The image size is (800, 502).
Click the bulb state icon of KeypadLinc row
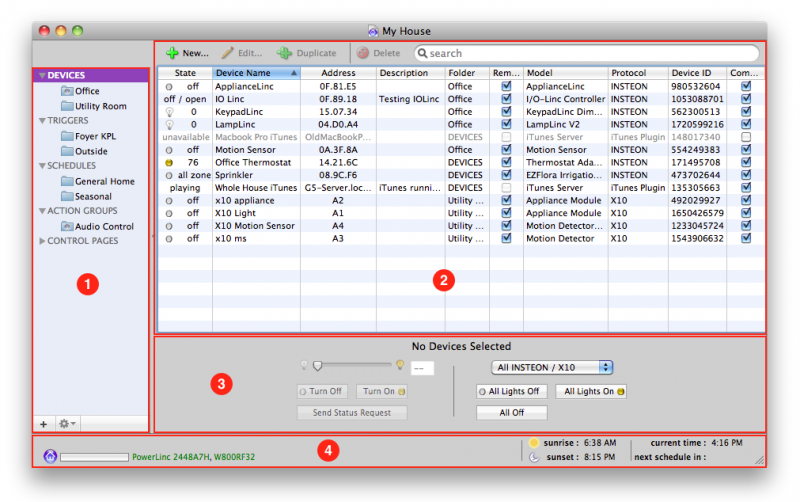tap(169, 112)
